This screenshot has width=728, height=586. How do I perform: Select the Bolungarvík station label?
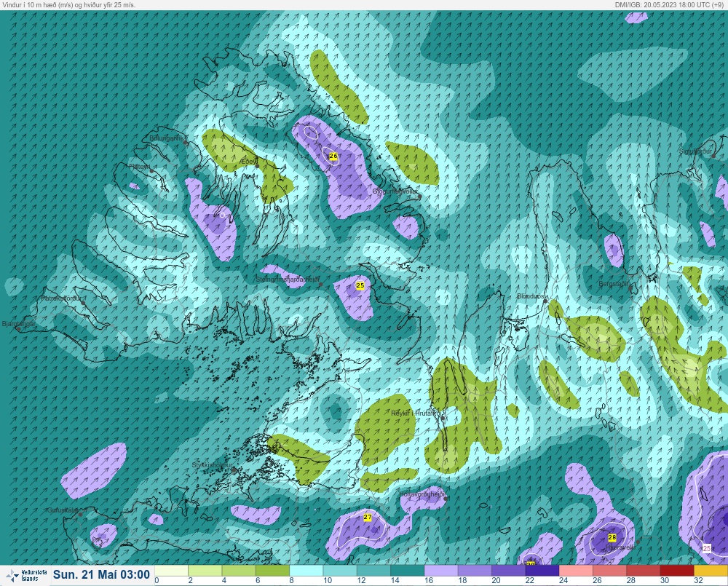pyautogui.click(x=167, y=138)
